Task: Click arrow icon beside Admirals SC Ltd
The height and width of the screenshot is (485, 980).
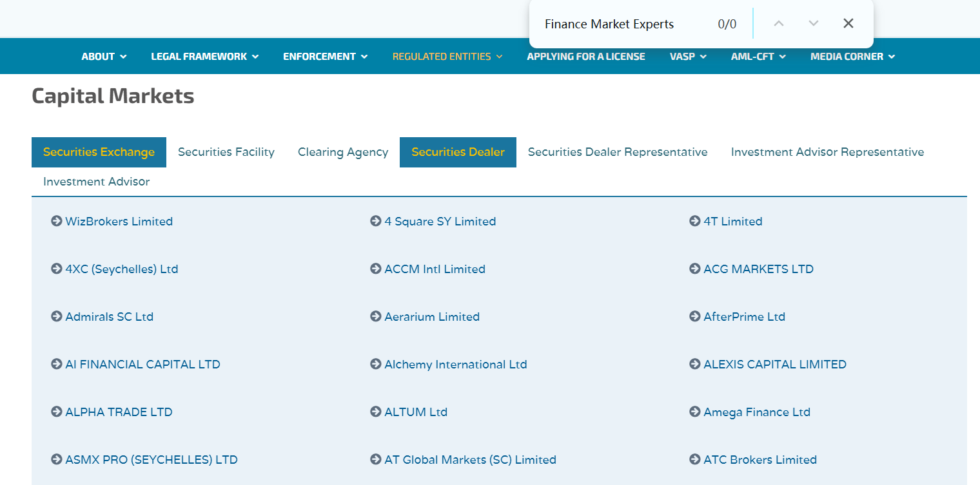Action: tap(57, 316)
